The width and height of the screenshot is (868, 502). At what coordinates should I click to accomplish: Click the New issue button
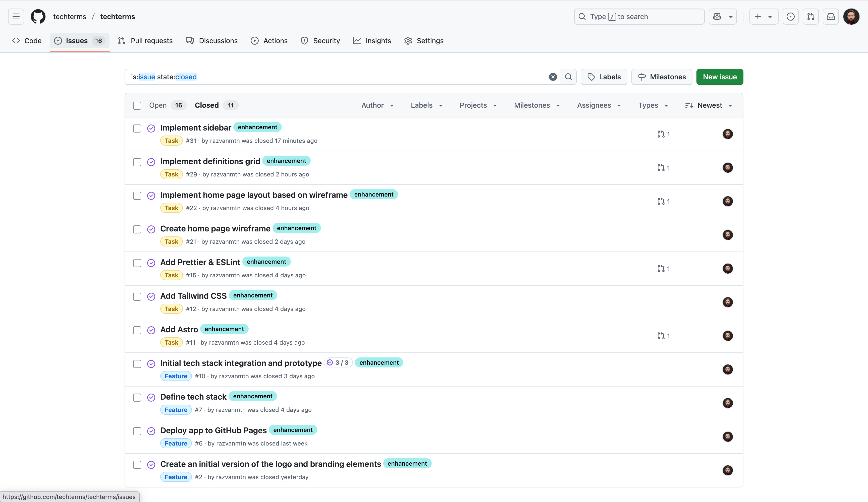click(719, 77)
